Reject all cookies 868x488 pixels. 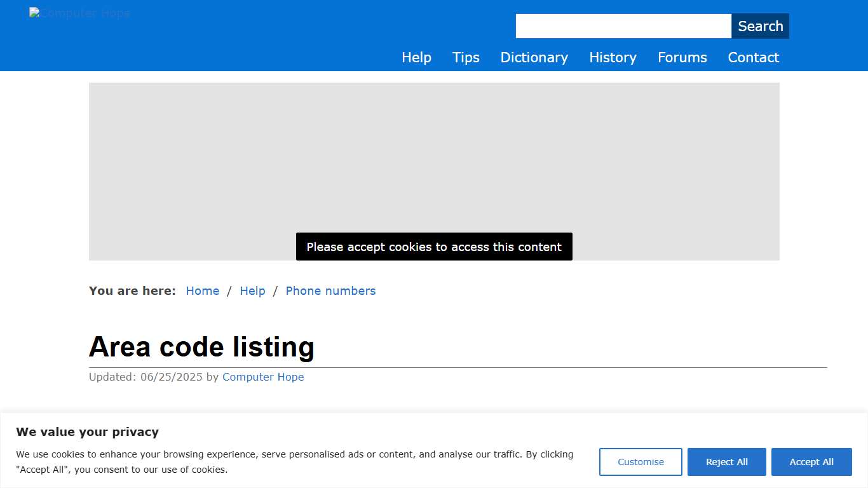726,462
